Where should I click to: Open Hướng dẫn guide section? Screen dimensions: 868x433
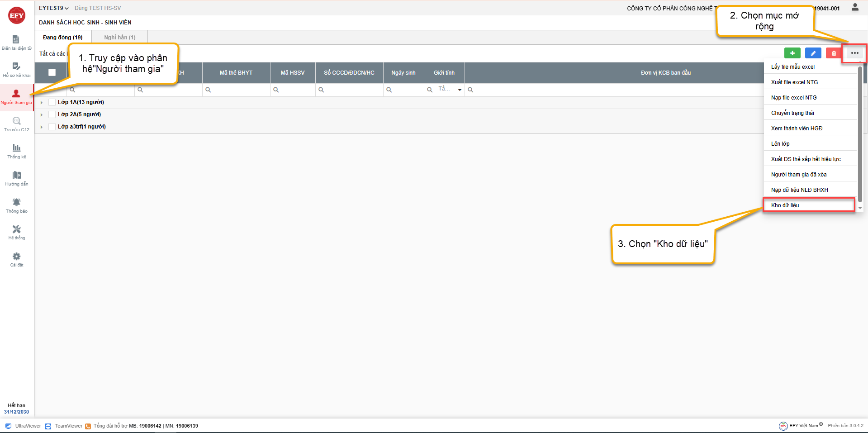point(16,179)
